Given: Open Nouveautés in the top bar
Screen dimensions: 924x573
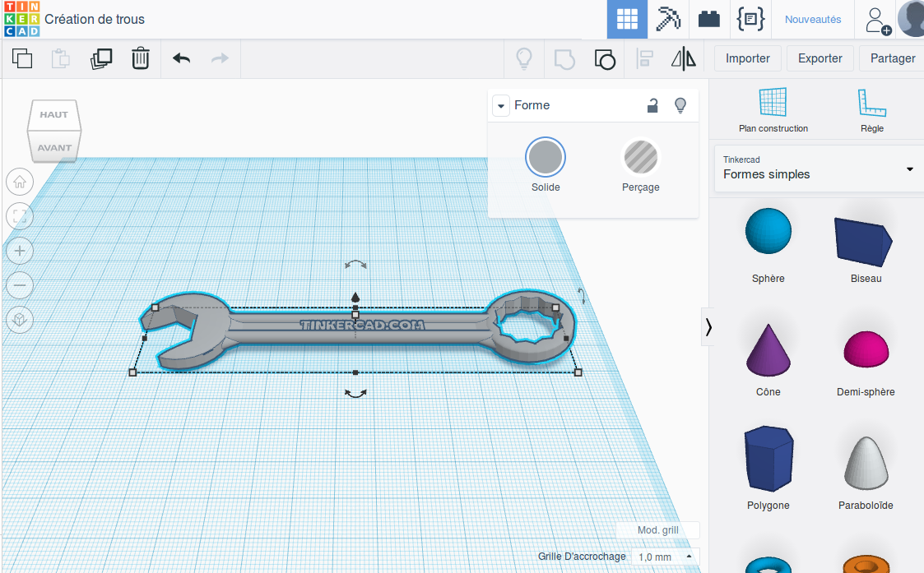Looking at the screenshot, I should pyautogui.click(x=813, y=19).
